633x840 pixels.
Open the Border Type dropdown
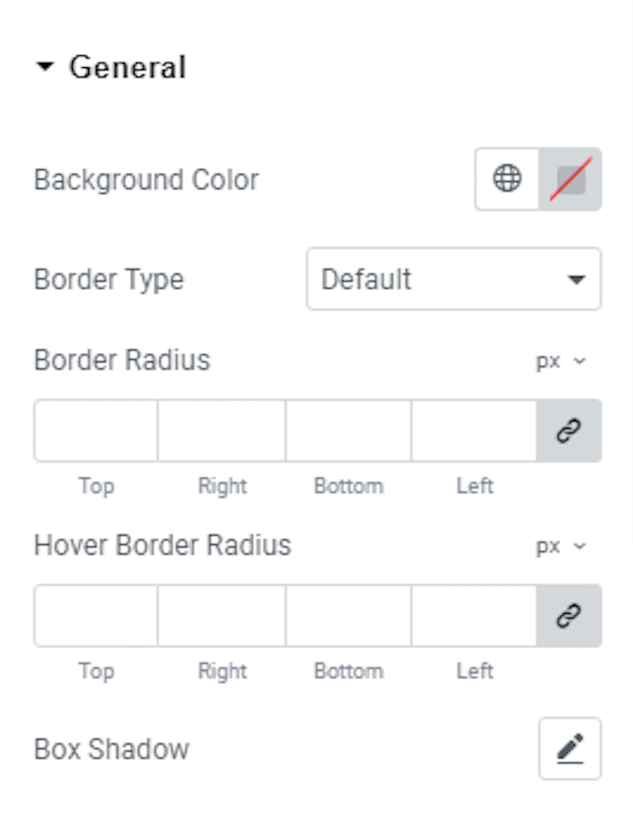point(454,279)
